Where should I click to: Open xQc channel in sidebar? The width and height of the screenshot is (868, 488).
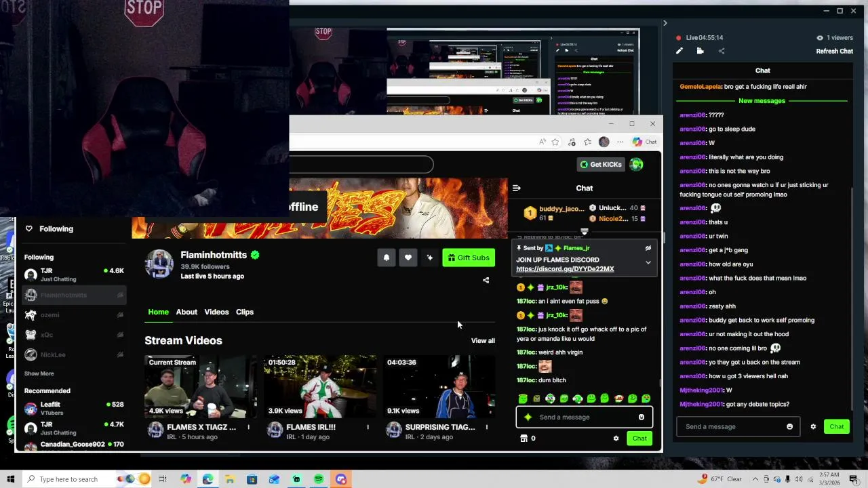pos(74,335)
